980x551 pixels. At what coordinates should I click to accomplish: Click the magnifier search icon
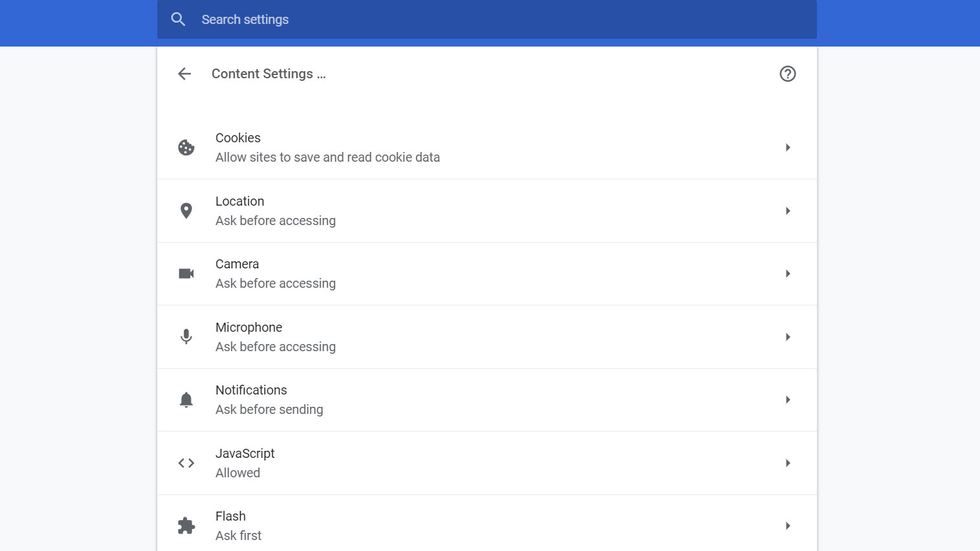point(178,19)
